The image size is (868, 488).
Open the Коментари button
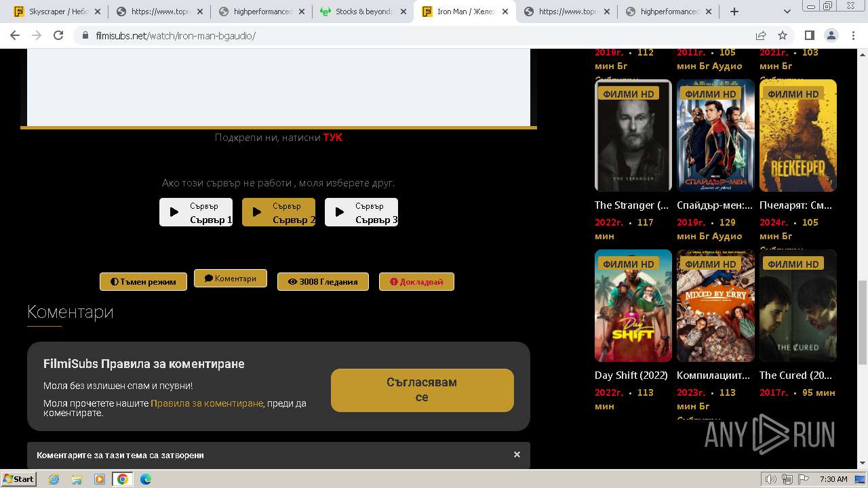tap(231, 279)
